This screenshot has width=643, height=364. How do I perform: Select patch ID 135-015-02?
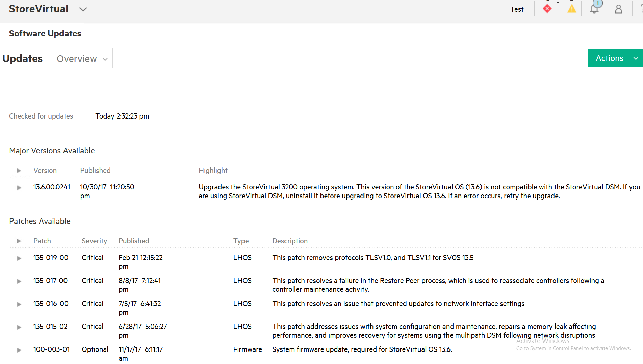[50, 327]
